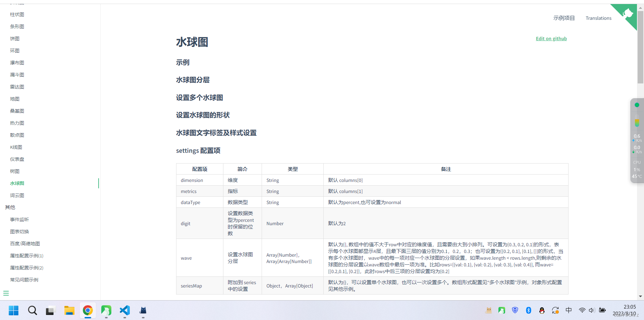
Task: Open the battery power flyout
Action: [603, 311]
